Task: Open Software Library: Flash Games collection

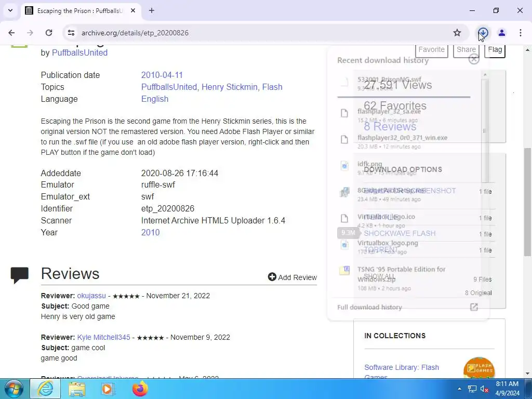Action: [x=402, y=372]
